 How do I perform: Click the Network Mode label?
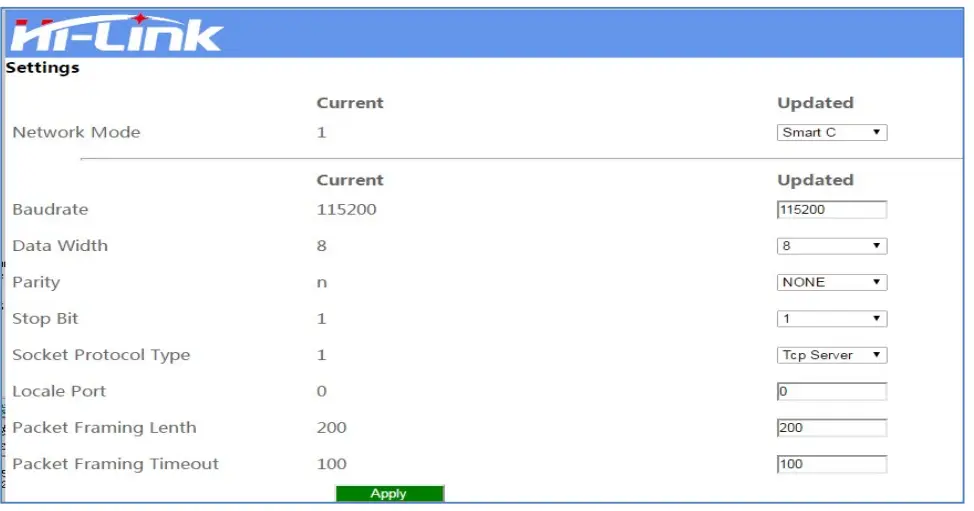tap(76, 132)
